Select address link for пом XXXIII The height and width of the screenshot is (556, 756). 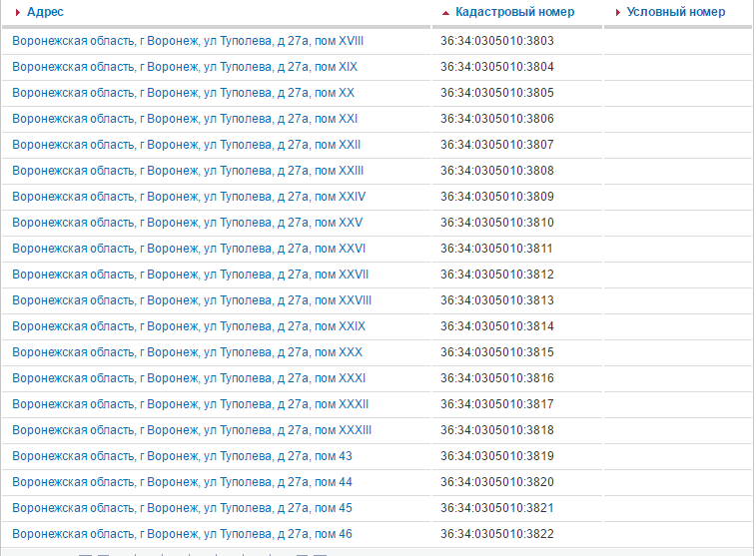pyautogui.click(x=192, y=430)
